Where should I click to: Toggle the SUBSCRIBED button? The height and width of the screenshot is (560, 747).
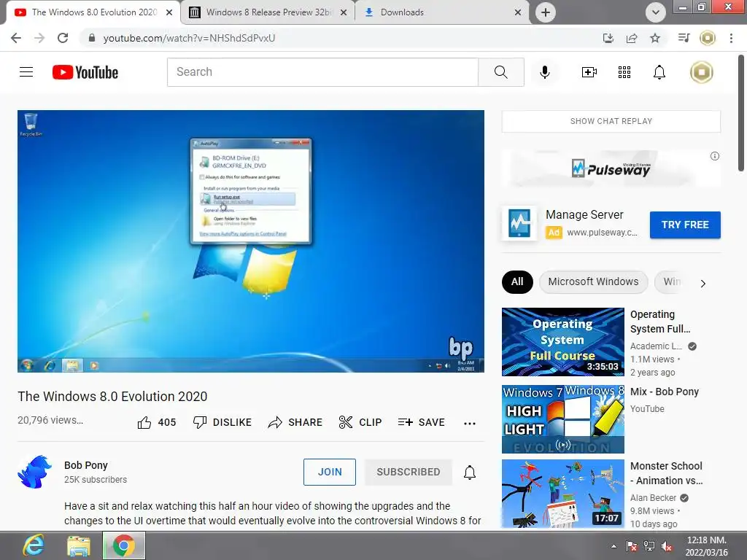[x=409, y=472]
